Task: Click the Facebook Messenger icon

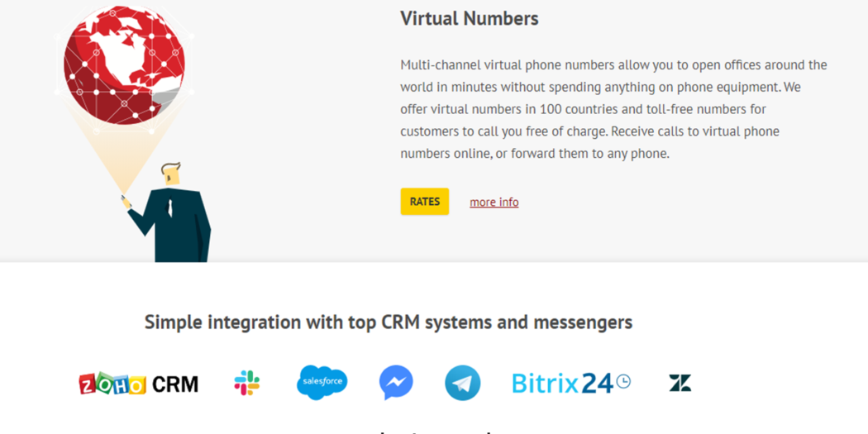Action: [x=396, y=383]
